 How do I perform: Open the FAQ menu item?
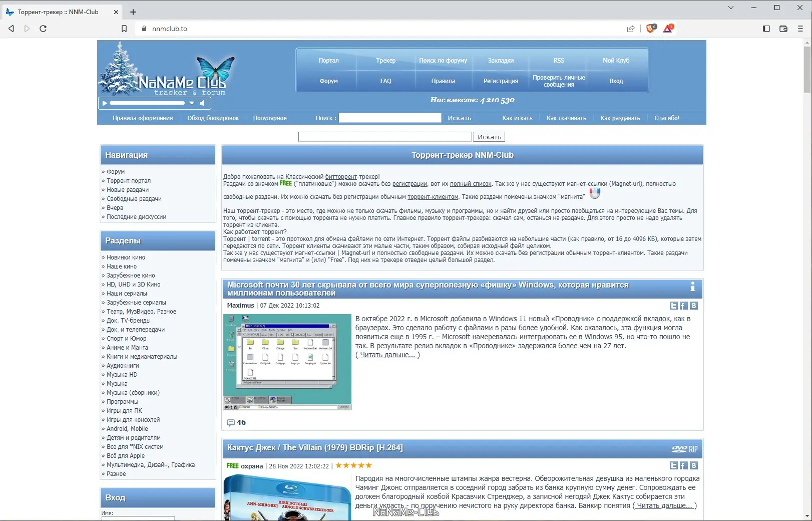(386, 81)
